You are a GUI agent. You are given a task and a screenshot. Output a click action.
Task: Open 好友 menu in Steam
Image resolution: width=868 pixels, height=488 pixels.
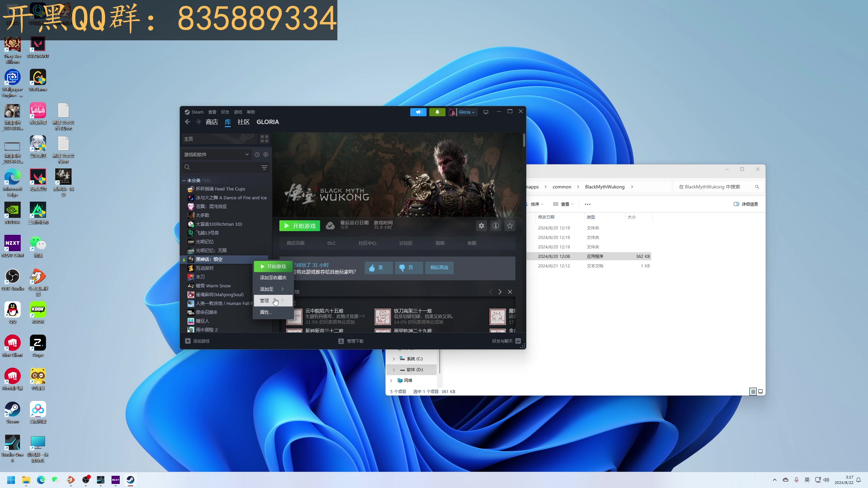225,112
